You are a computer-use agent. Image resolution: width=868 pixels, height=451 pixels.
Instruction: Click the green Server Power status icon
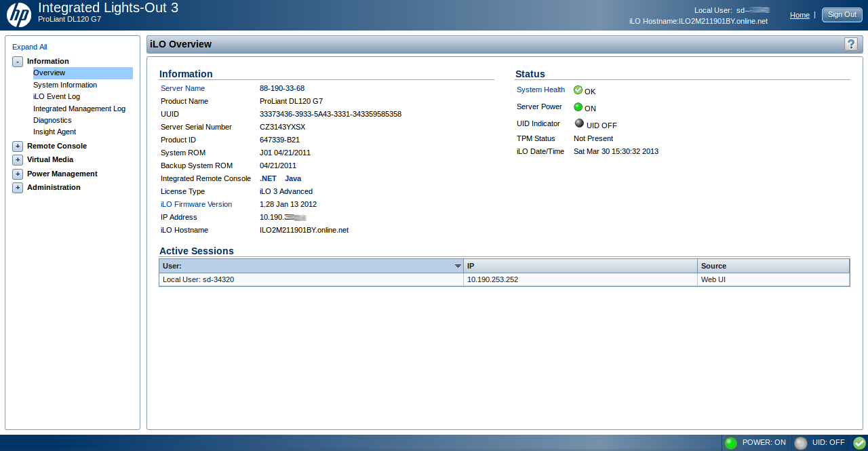pos(578,107)
